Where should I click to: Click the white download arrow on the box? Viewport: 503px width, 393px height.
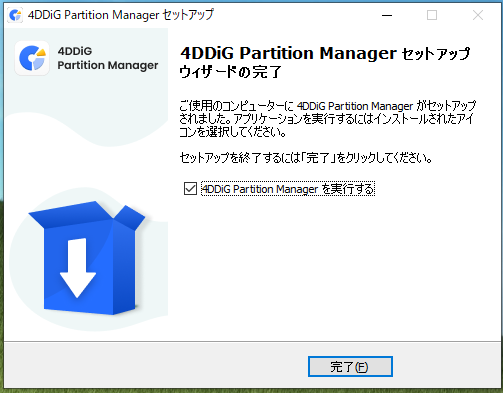(x=78, y=268)
